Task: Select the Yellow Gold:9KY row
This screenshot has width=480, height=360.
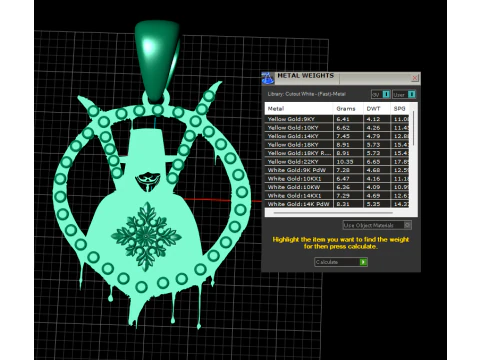Action: 337,119
